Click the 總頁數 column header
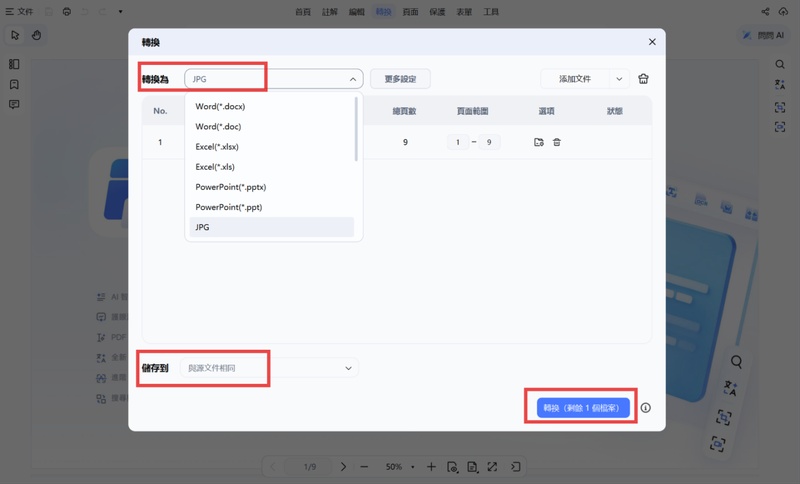The image size is (800, 484). coord(404,111)
